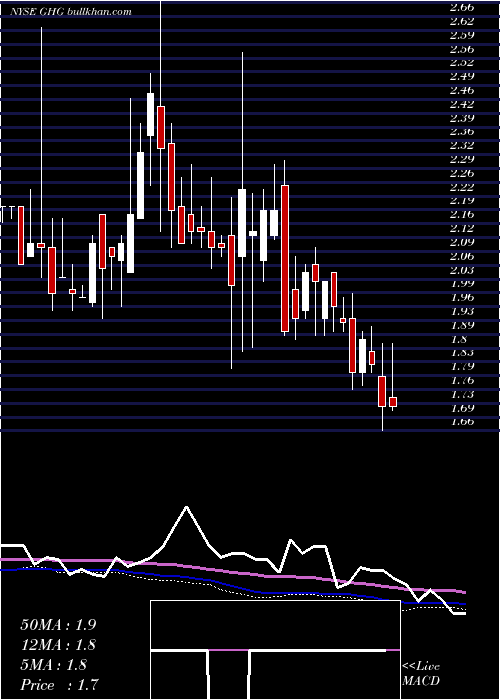Click the 2.36 price axis label

pos(461,132)
